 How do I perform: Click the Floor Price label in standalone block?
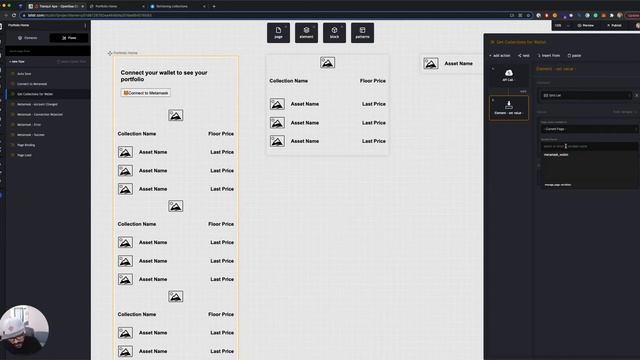pos(373,81)
